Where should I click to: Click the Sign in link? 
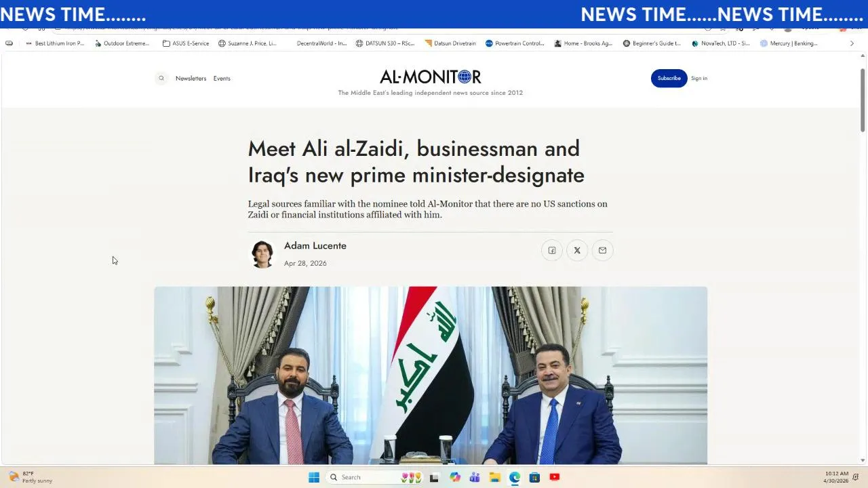point(699,79)
